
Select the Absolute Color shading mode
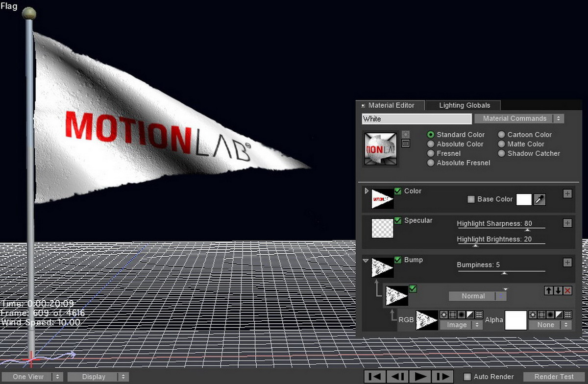431,144
